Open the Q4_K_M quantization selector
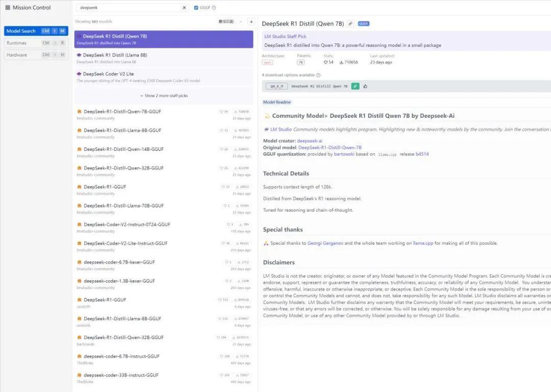 click(x=277, y=86)
